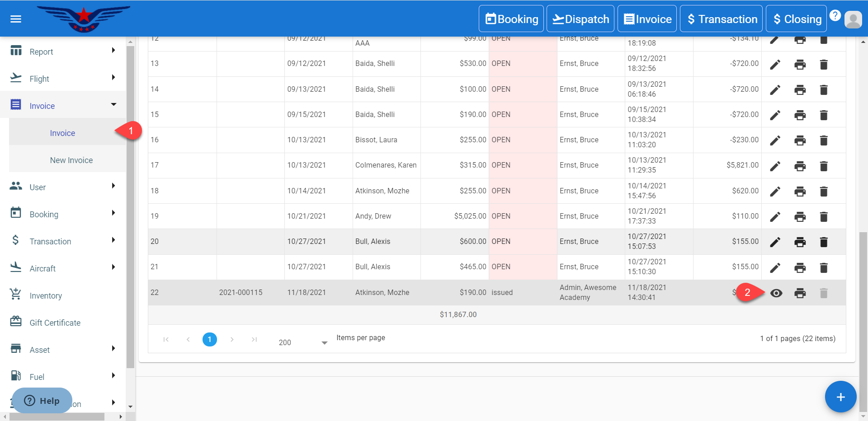Open the help question mark icon
This screenshot has width=868, height=421.
[835, 15]
